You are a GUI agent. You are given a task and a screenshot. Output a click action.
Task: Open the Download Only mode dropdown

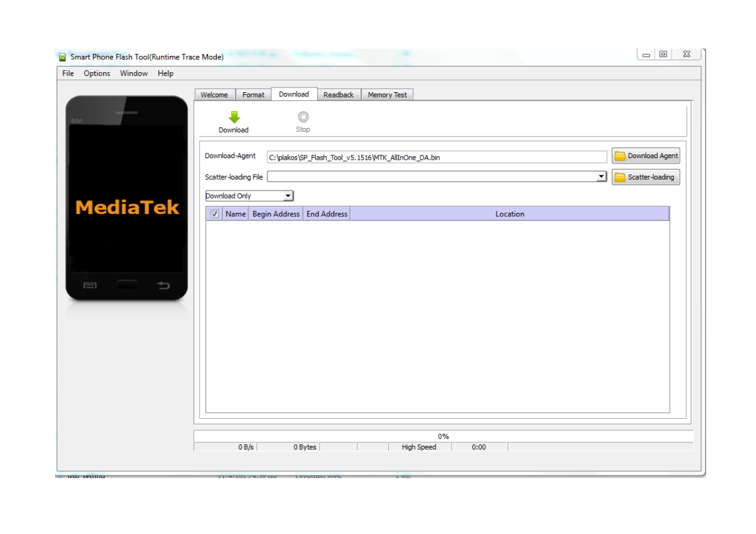(x=288, y=196)
